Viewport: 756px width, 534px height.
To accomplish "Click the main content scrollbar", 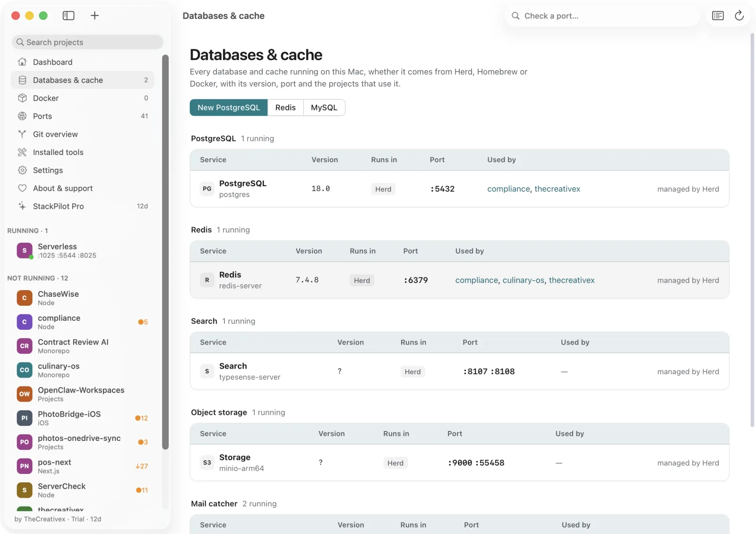I will (752, 230).
